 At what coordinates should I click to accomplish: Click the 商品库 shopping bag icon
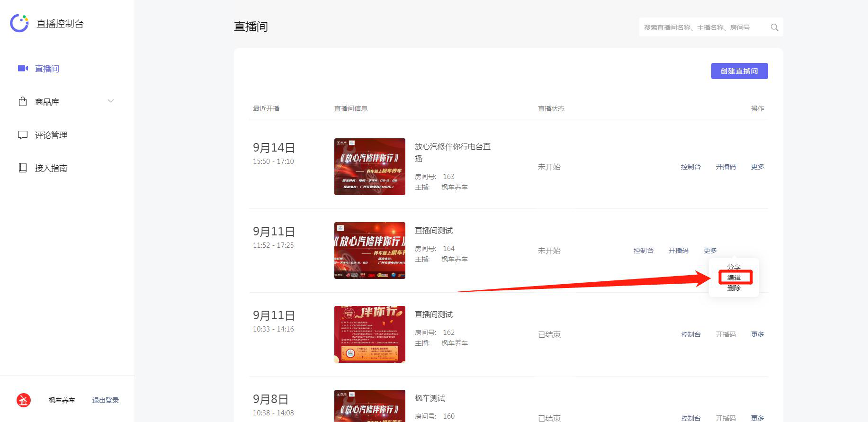(x=23, y=101)
